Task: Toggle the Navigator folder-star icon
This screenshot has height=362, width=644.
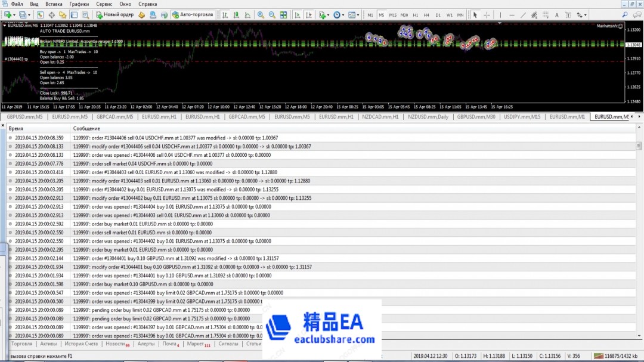Action: click(x=63, y=15)
